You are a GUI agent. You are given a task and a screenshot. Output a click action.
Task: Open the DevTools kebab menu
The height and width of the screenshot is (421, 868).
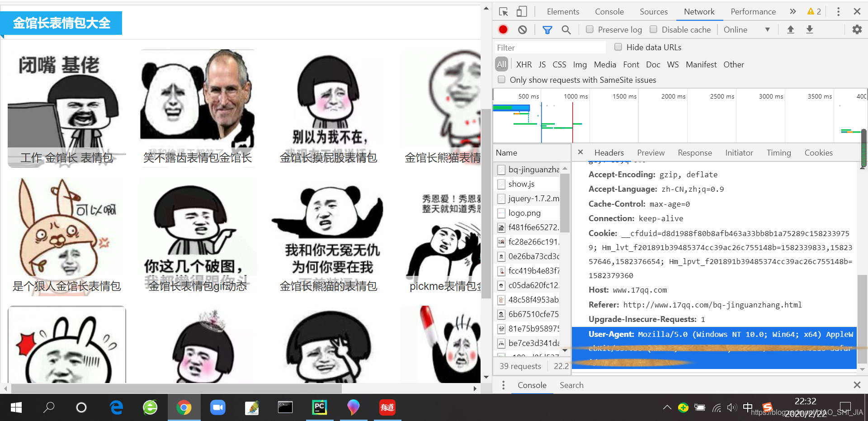[839, 11]
